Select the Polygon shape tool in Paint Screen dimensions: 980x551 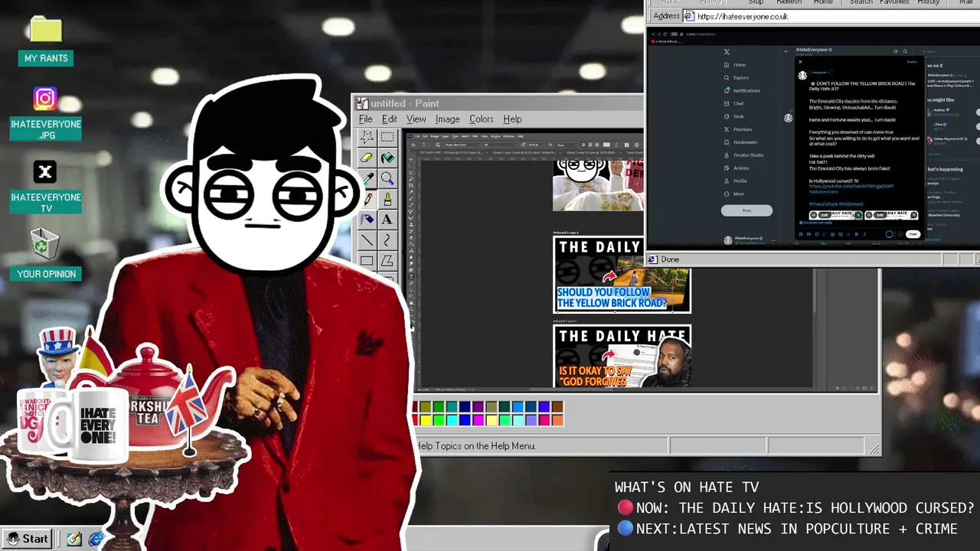387,261
